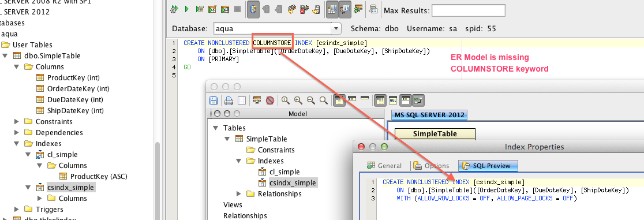Click line 3 ON [PRIMARY] in query editor
The width and height of the screenshot is (644, 220).
218,59
